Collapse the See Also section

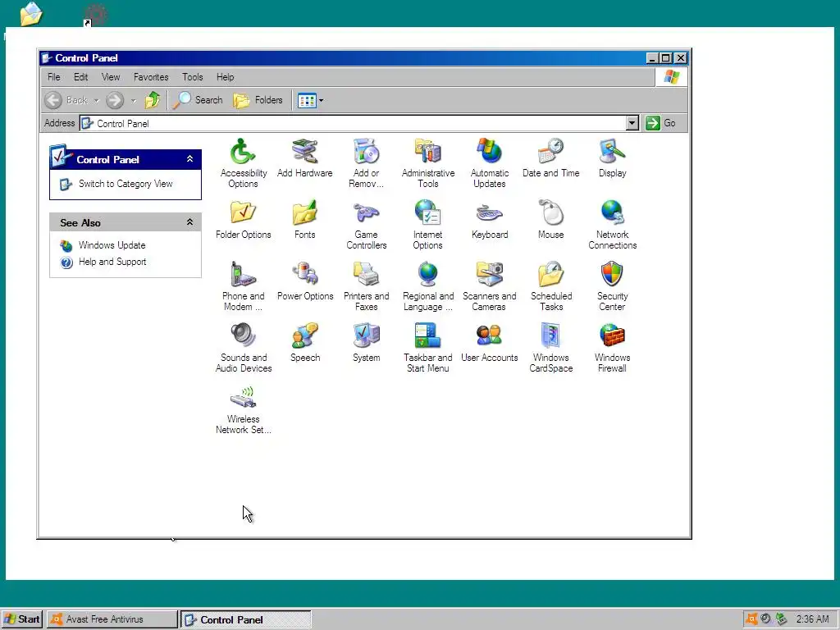click(x=189, y=221)
